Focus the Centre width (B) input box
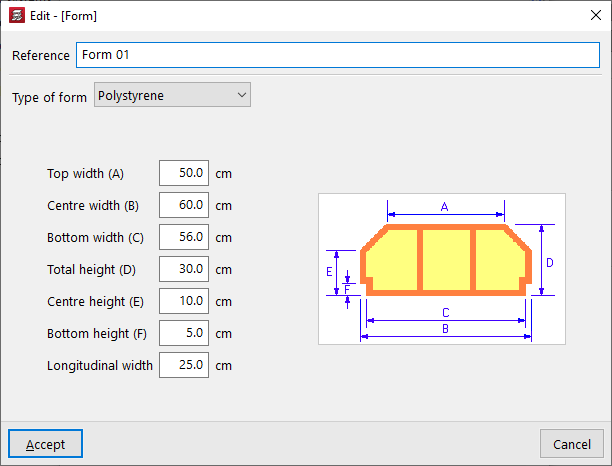Screen dimensions: 612x466 [184, 205]
